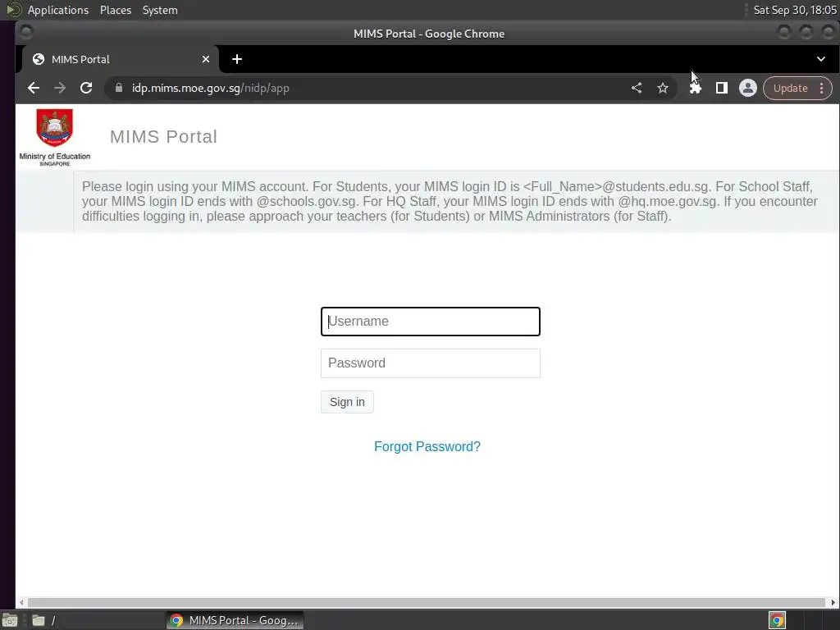Open the Chrome extensions puzzle icon

click(696, 88)
